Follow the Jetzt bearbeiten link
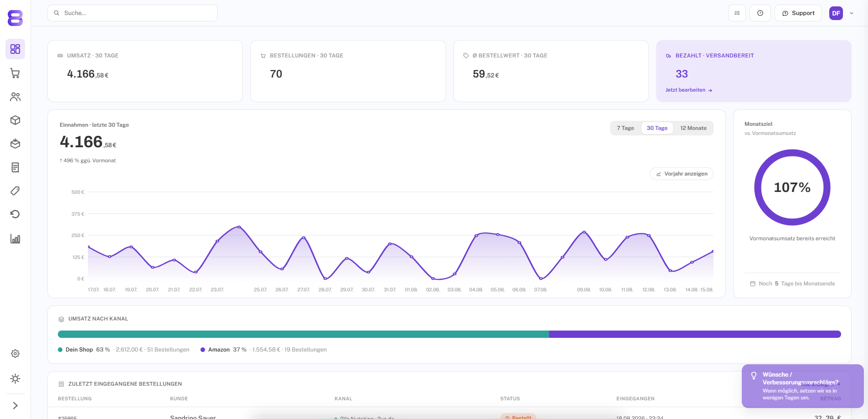Viewport: 868px width, 419px height. 689,90
